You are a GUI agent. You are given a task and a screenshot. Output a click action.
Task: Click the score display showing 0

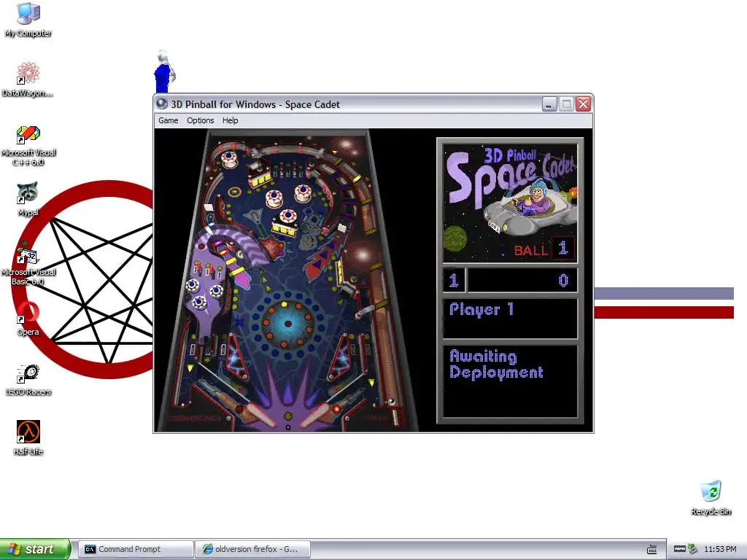click(522, 280)
